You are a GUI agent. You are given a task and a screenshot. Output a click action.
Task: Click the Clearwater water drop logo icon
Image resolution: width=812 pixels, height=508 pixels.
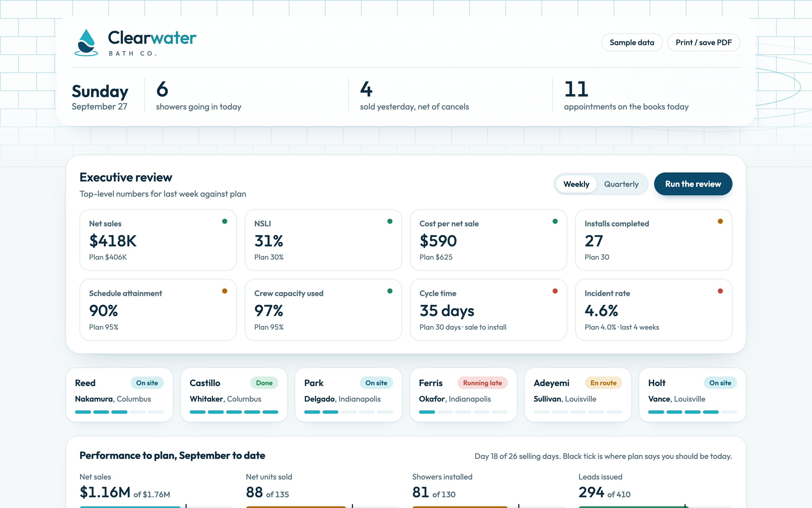click(x=86, y=42)
